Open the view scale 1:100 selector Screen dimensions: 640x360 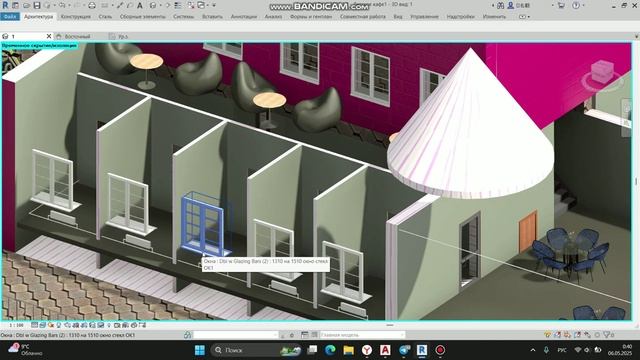(x=16, y=325)
